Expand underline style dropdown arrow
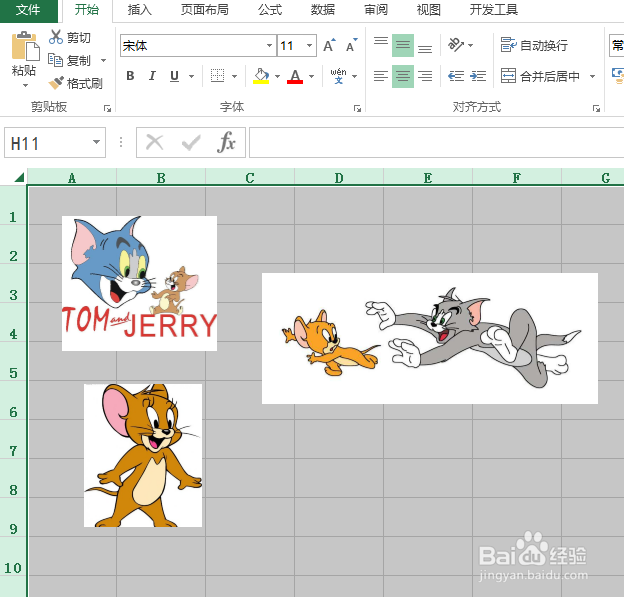Screen dimensions: 624x597 [x=191, y=76]
